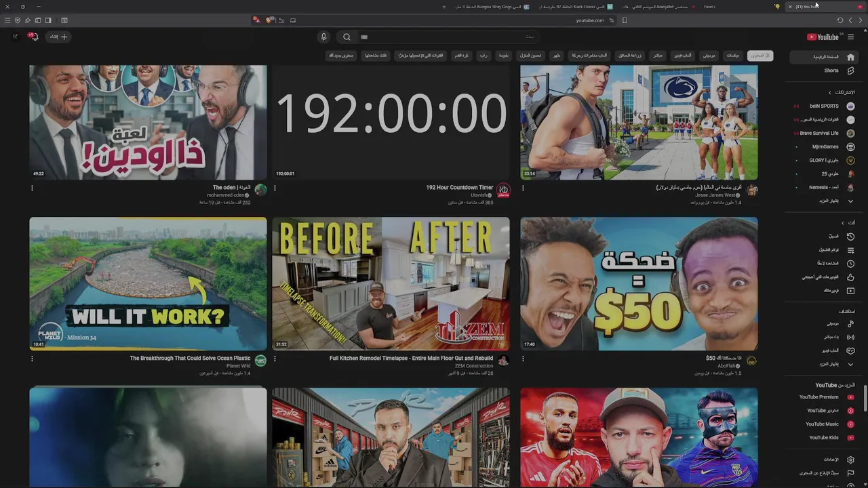Open the Playlists sidebar icon
This screenshot has height=488, width=868.
[850, 250]
